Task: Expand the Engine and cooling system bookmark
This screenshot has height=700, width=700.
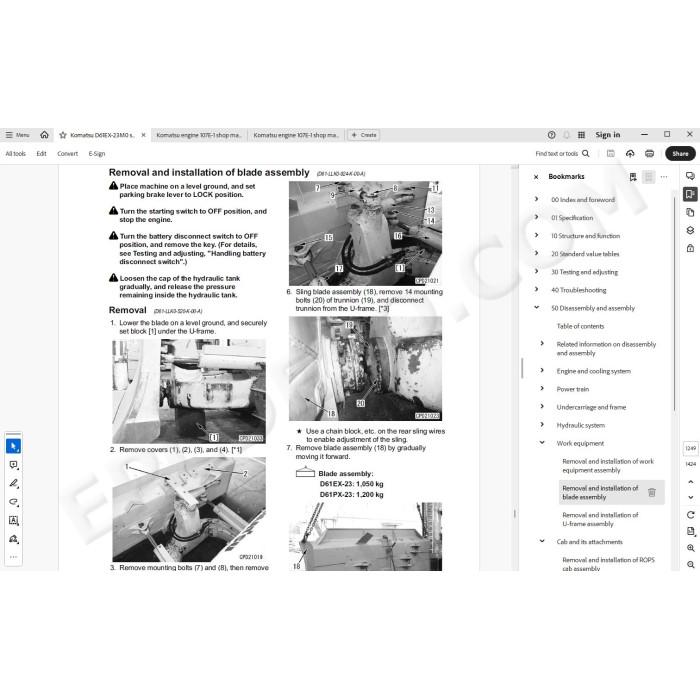Action: pyautogui.click(x=542, y=371)
